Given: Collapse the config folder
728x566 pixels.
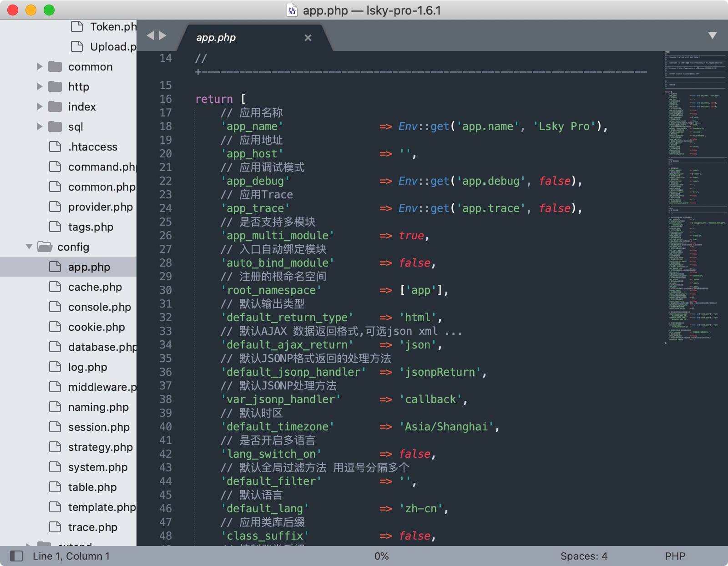Looking at the screenshot, I should click(29, 247).
